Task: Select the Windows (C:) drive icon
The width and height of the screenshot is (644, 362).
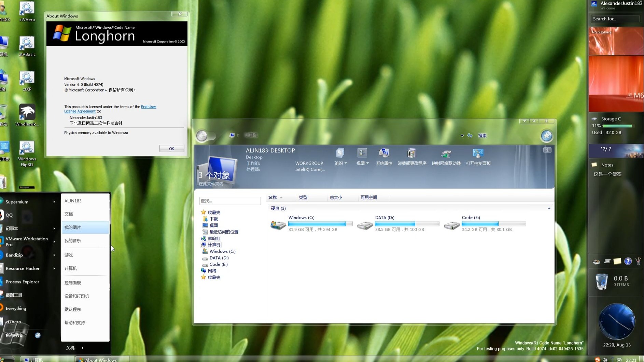Action: 278,225
